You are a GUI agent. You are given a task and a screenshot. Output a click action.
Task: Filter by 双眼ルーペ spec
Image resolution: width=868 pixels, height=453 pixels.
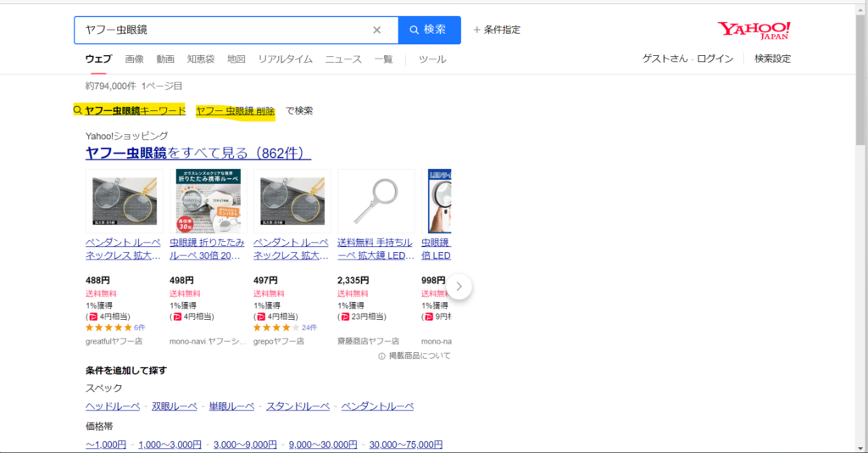click(x=175, y=406)
